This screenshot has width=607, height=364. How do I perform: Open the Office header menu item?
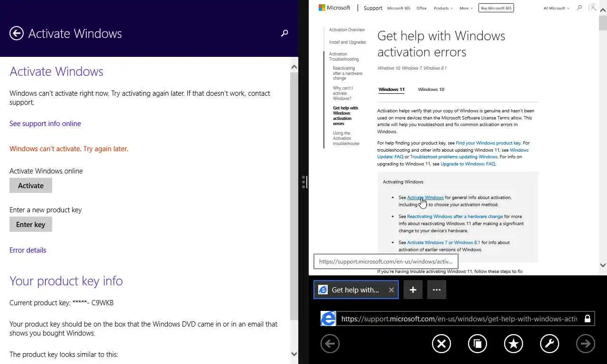click(x=422, y=8)
